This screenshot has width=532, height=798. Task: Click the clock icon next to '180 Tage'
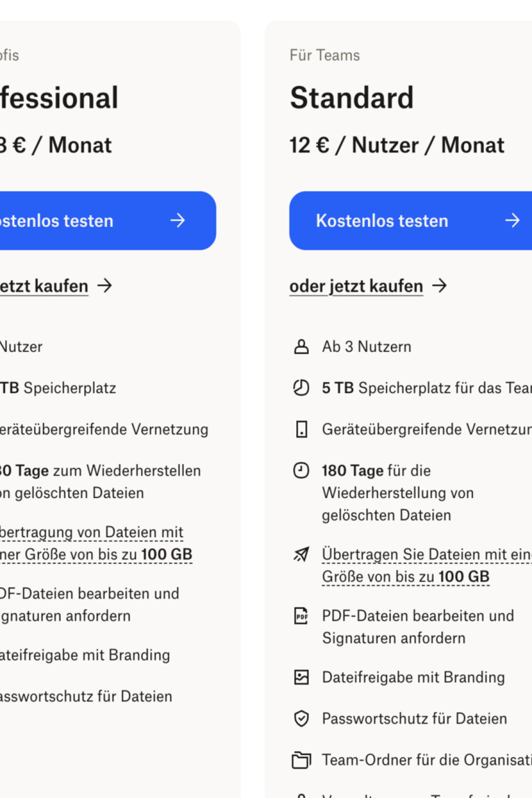coord(301,470)
